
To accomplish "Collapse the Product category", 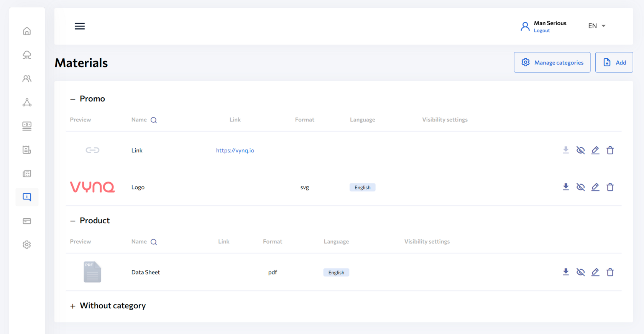I will point(73,221).
